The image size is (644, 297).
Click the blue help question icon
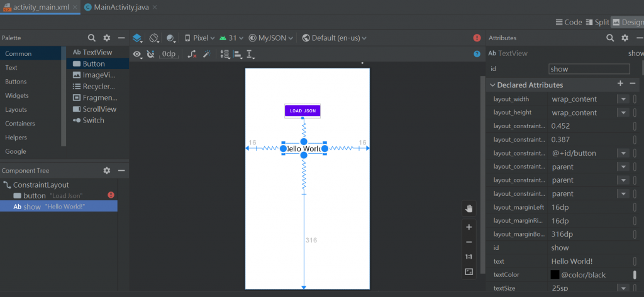(477, 54)
